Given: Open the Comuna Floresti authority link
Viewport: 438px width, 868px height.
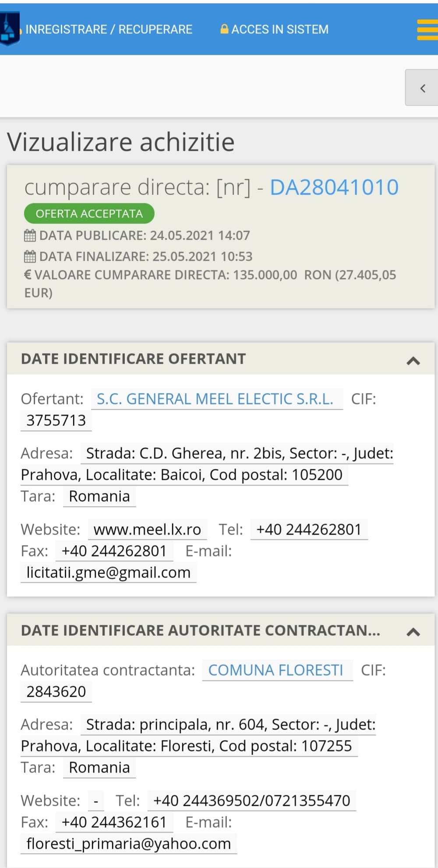Looking at the screenshot, I should 276,670.
